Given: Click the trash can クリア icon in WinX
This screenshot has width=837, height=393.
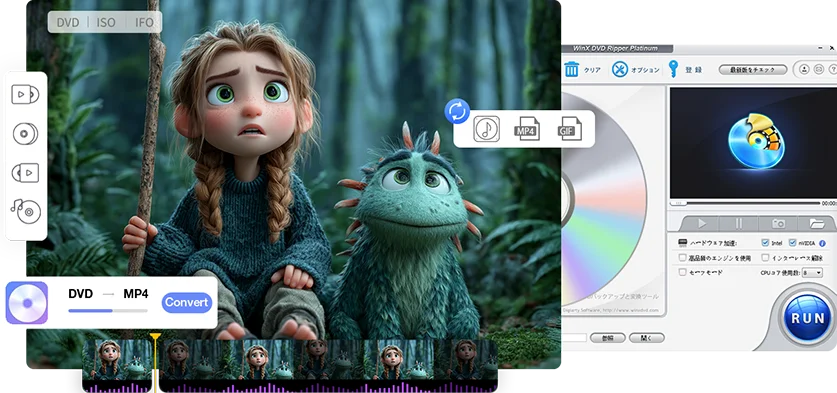Looking at the screenshot, I should click(x=572, y=69).
